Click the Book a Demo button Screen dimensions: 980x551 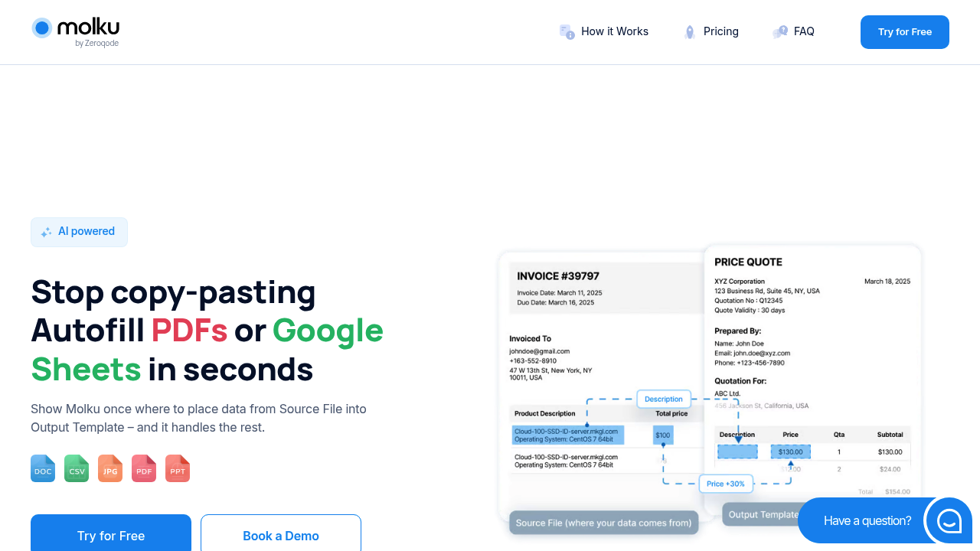click(280, 535)
